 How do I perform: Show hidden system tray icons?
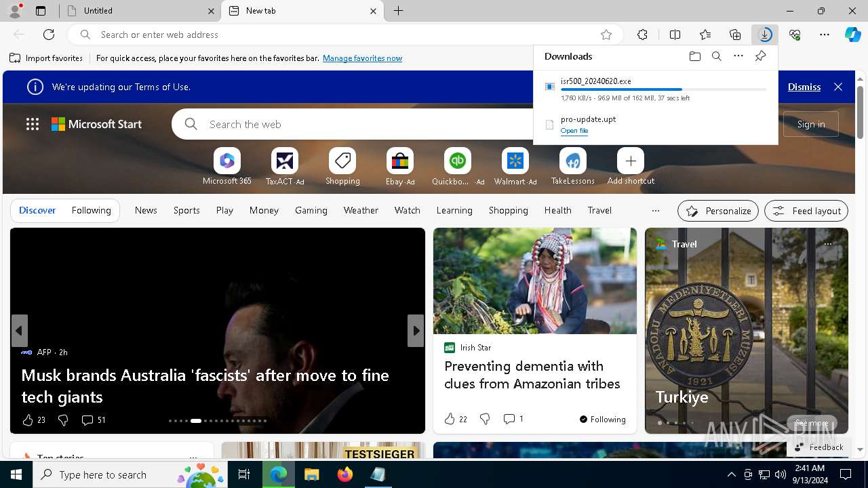731,474
